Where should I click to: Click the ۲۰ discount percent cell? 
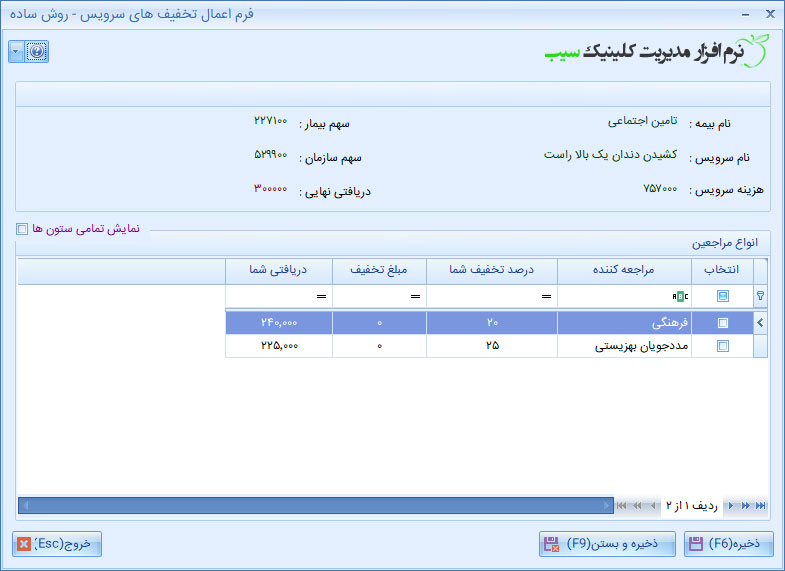click(492, 323)
